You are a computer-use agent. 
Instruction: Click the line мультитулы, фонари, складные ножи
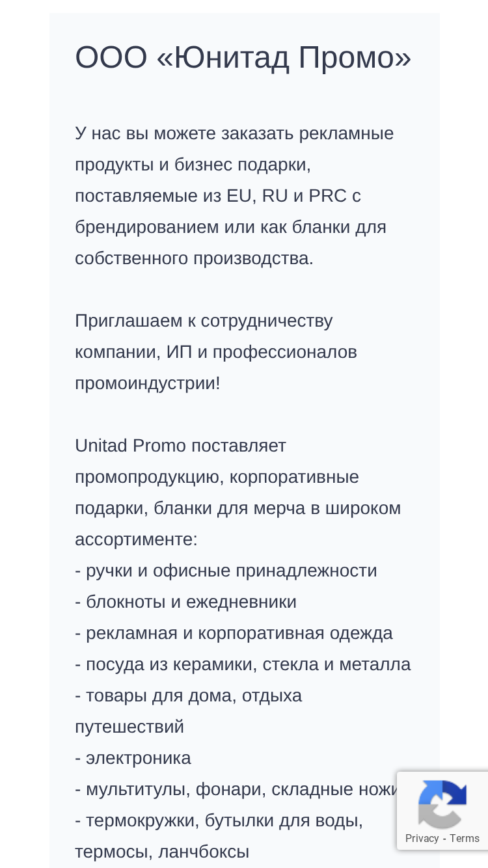(x=236, y=789)
